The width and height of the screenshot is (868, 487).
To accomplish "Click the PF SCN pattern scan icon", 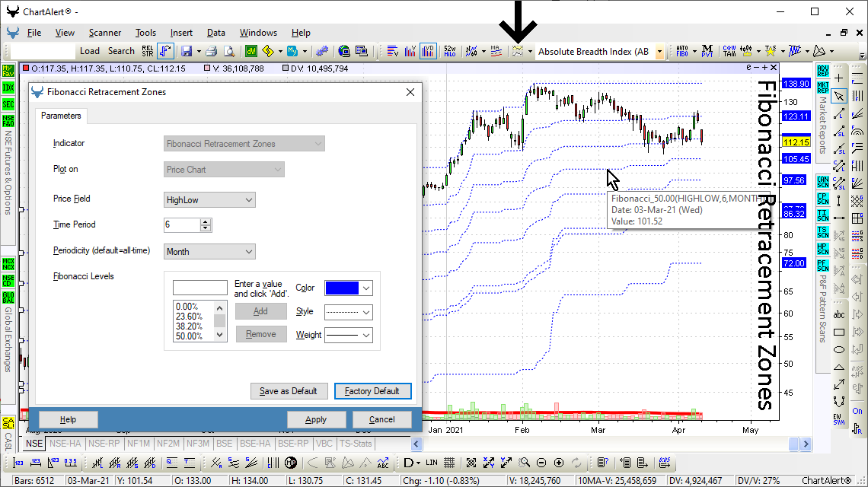I will tap(823, 266).
